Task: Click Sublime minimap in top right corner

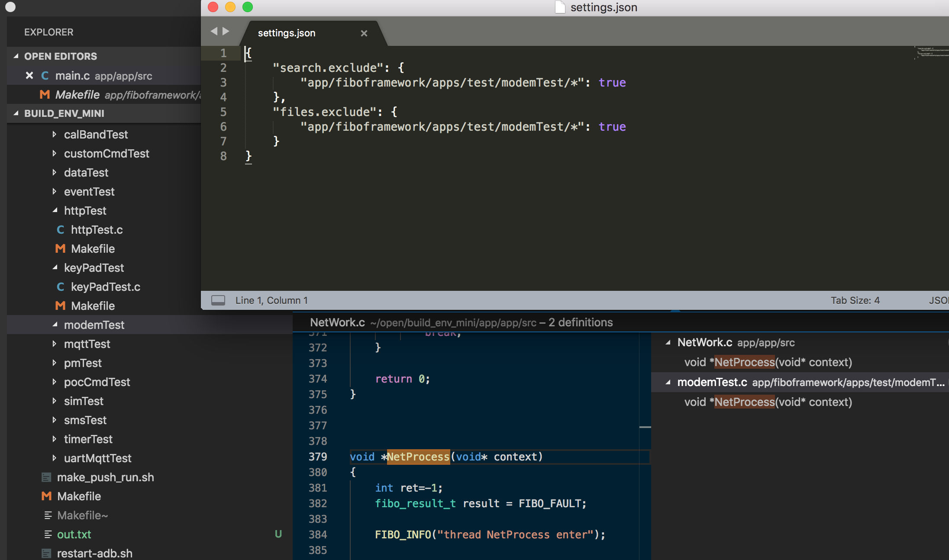Action: pyautogui.click(x=931, y=53)
